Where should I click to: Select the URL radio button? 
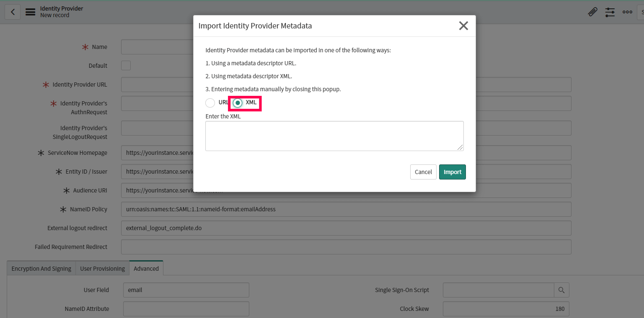[x=210, y=103]
